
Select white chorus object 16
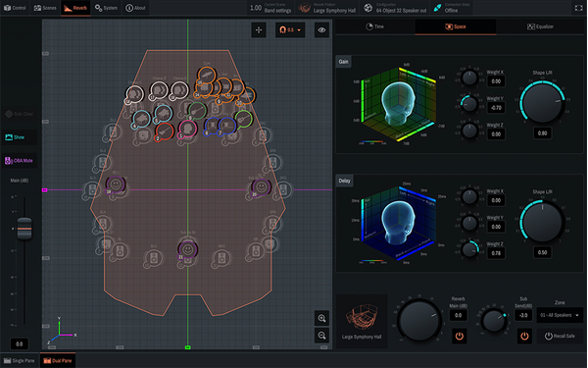tap(179, 91)
